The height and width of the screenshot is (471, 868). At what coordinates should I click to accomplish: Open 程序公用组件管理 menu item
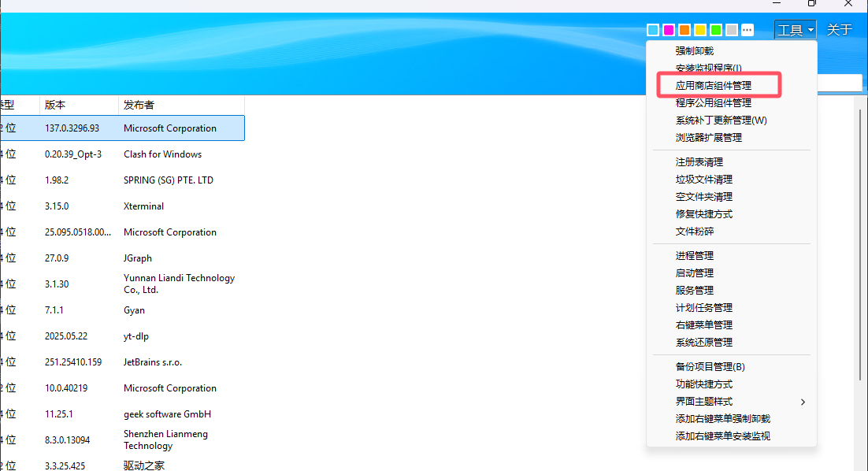coord(731,103)
